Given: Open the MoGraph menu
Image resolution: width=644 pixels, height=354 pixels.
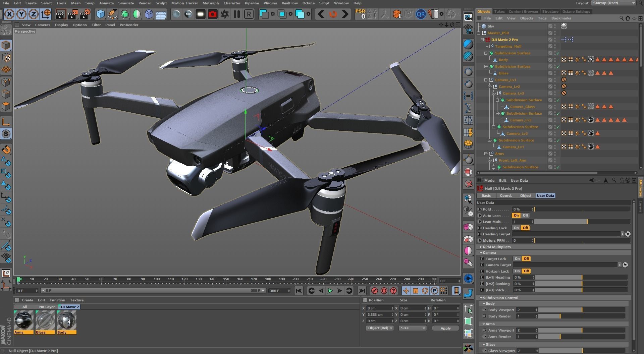Looking at the screenshot, I should 210,3.
